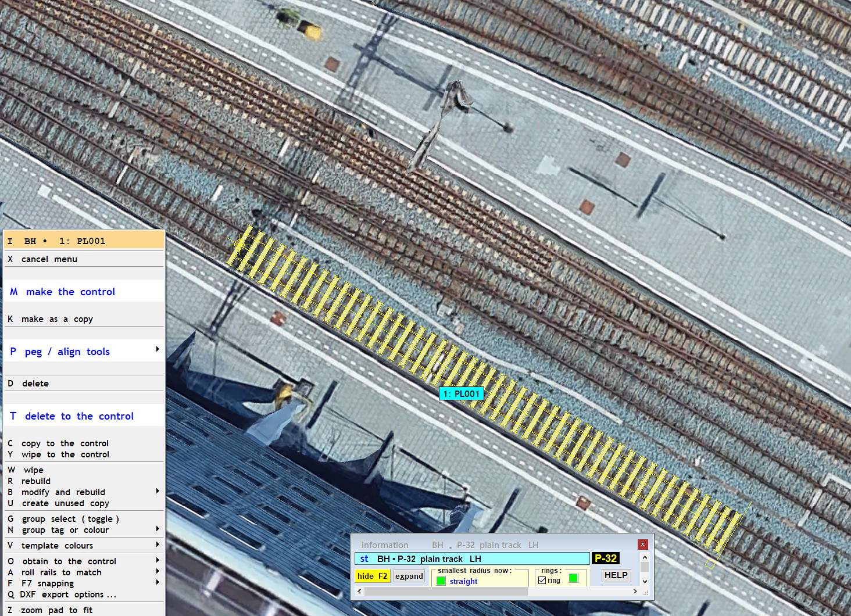
Task: Click the BH 1: PL001 menu header
Action: point(84,241)
